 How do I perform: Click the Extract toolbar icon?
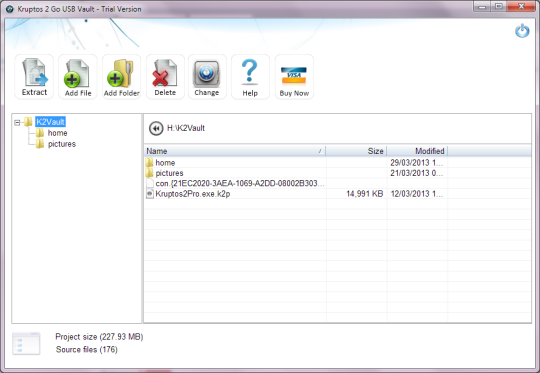tap(34, 76)
